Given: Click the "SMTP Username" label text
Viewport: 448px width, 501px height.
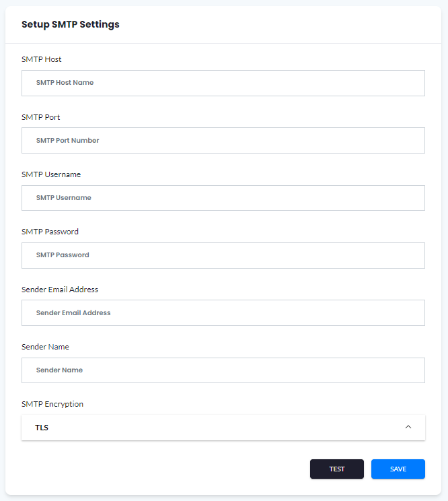Looking at the screenshot, I should click(x=51, y=174).
